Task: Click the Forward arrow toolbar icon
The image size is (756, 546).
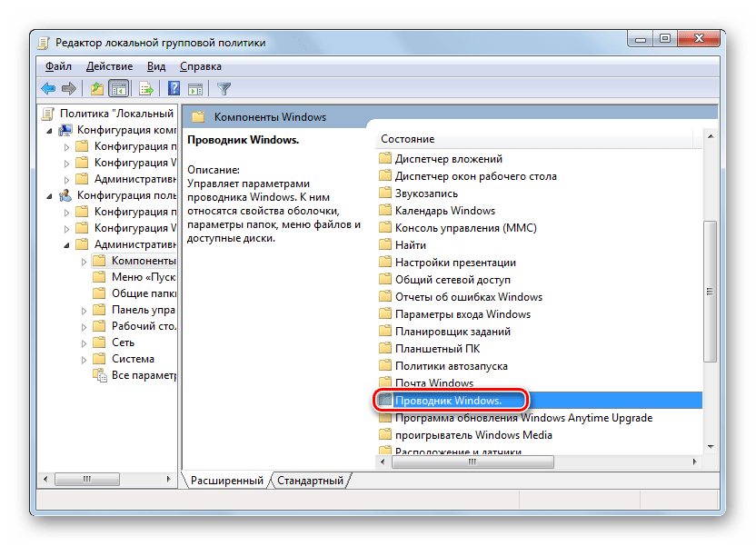Action: click(x=68, y=88)
